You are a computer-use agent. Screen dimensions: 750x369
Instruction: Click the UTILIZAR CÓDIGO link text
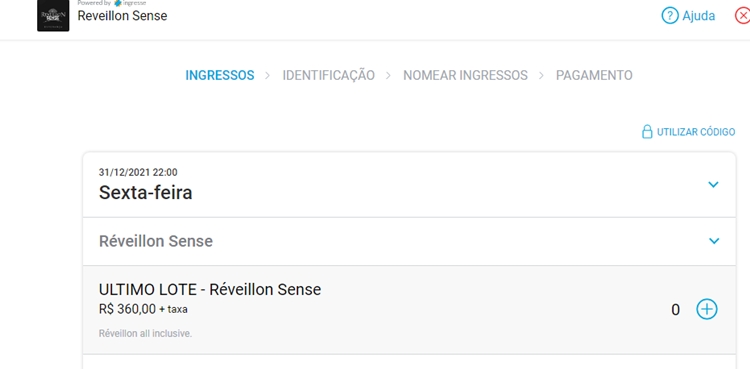(696, 132)
